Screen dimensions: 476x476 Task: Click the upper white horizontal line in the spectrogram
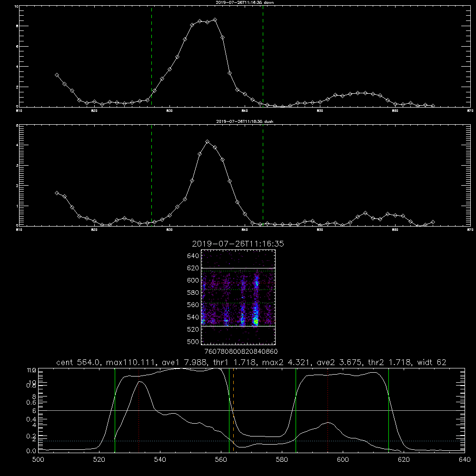[238, 268]
